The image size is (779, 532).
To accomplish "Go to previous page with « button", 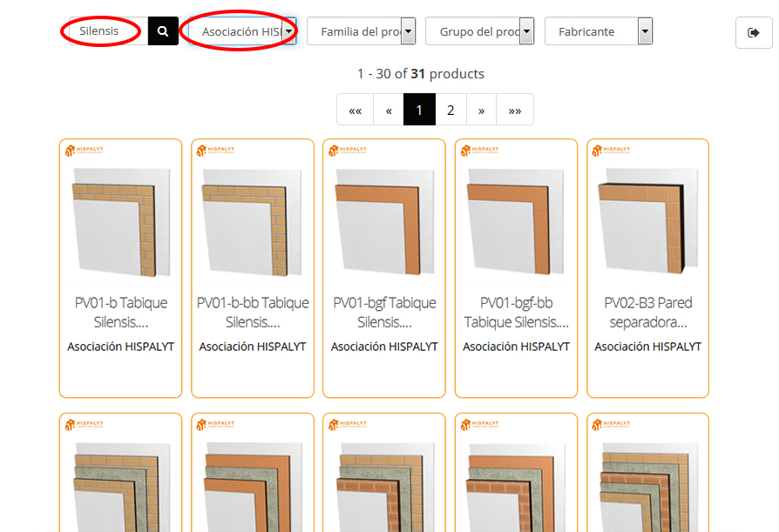I will [389, 110].
